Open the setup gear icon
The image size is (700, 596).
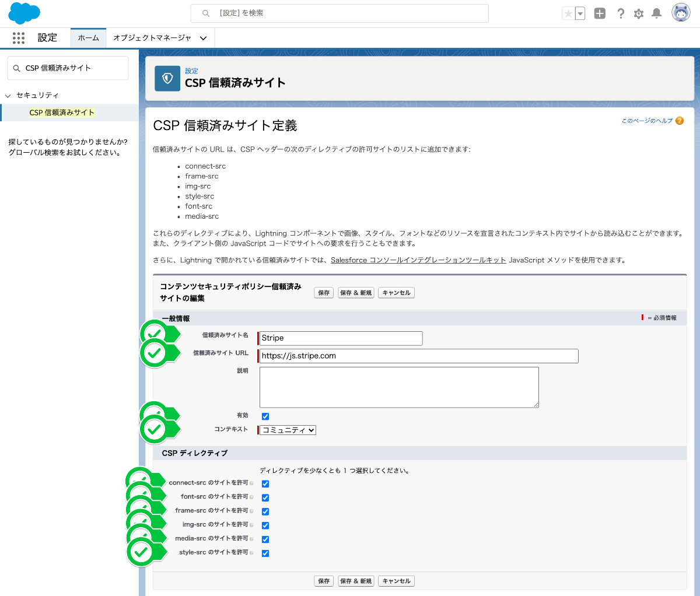pyautogui.click(x=639, y=13)
